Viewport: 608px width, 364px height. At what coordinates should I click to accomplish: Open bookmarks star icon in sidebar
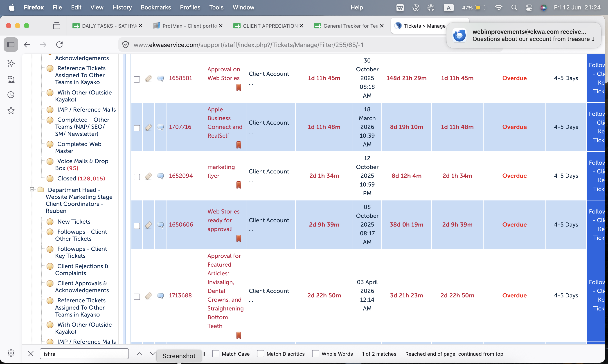point(11,111)
